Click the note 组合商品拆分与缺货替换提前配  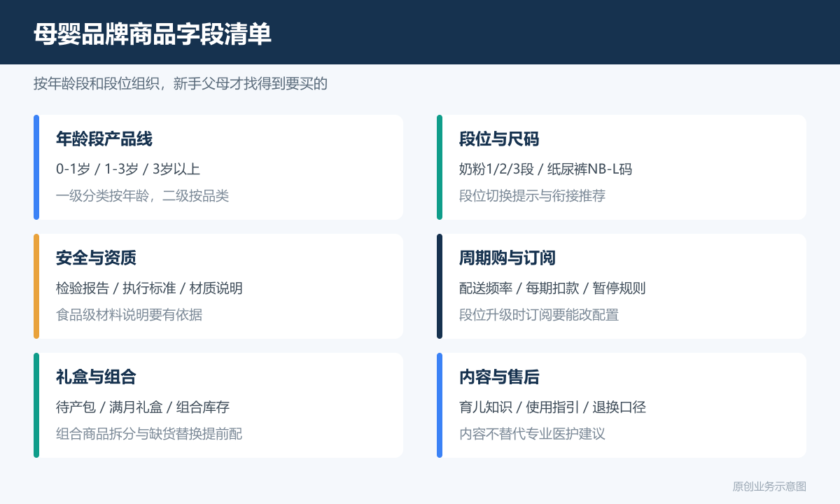tap(149, 433)
